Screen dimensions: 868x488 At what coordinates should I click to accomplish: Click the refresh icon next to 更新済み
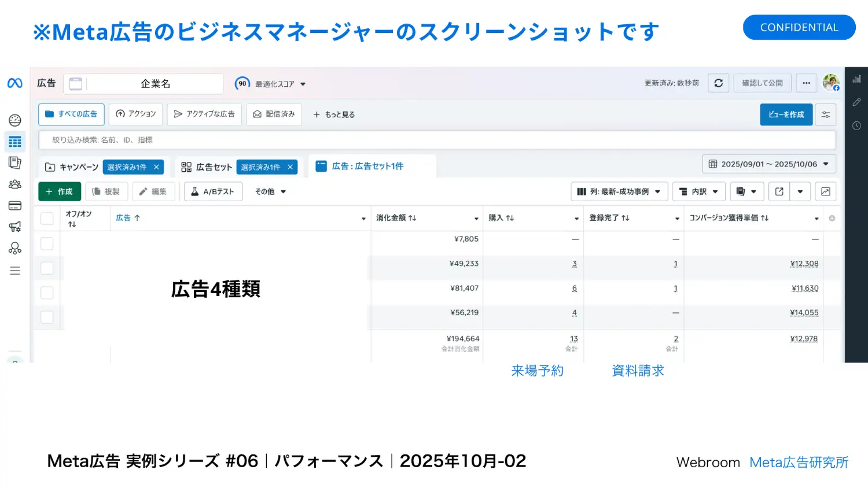click(718, 83)
